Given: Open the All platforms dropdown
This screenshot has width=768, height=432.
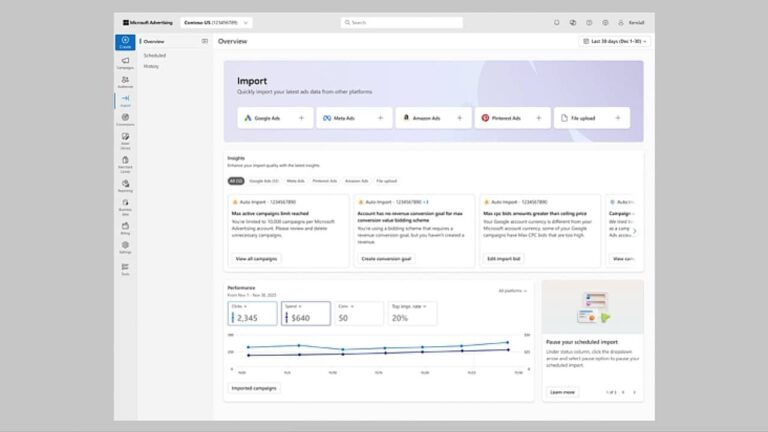Looking at the screenshot, I should tap(512, 291).
